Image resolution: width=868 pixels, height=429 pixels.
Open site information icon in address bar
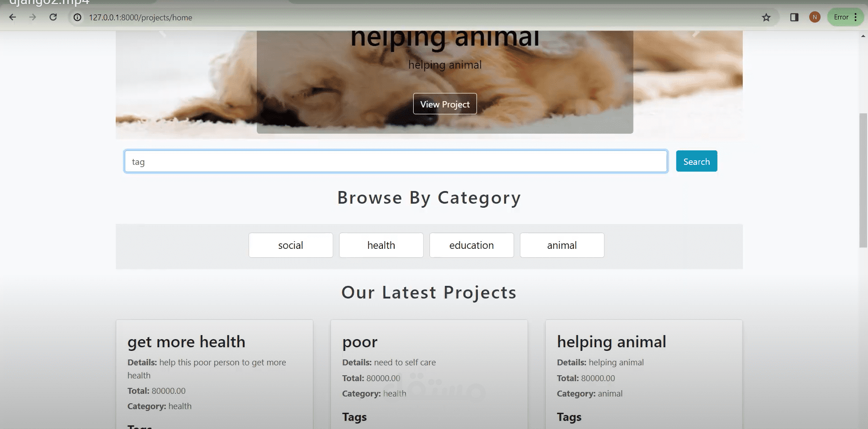point(78,17)
